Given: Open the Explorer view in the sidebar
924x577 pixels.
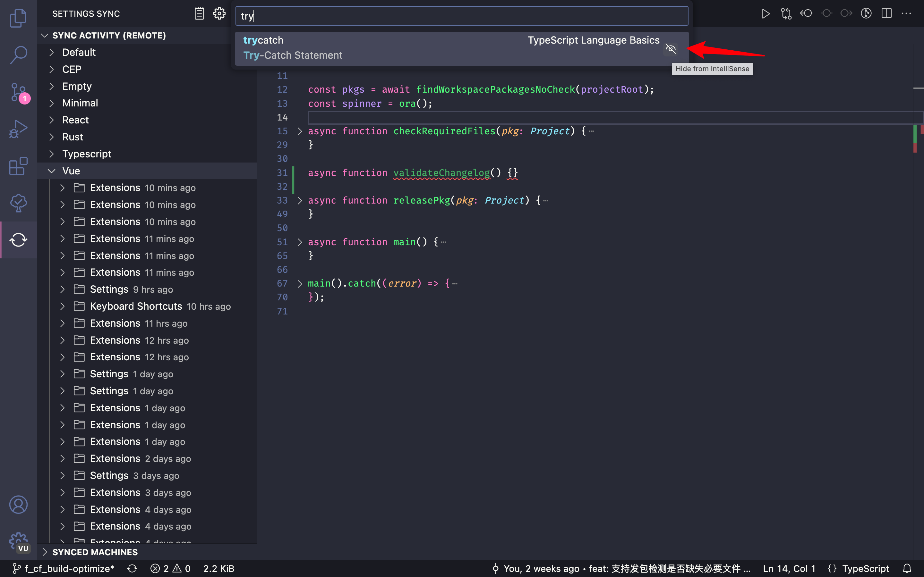Looking at the screenshot, I should [x=18, y=18].
